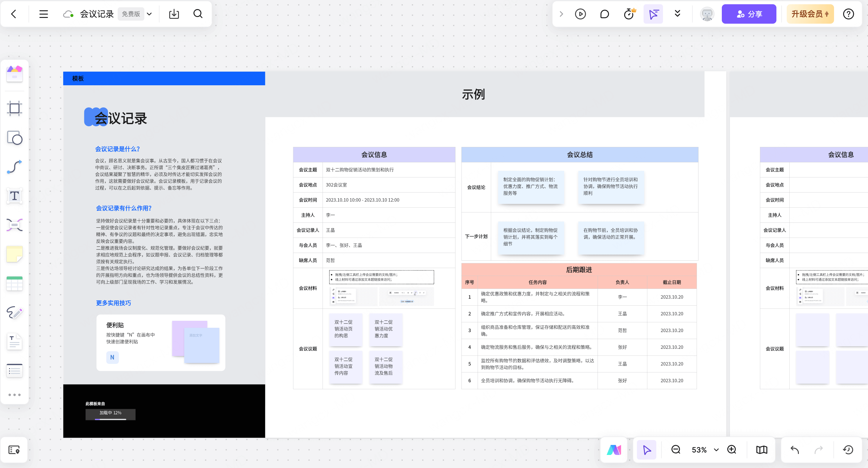Click the download/export icon

pyautogui.click(x=174, y=14)
